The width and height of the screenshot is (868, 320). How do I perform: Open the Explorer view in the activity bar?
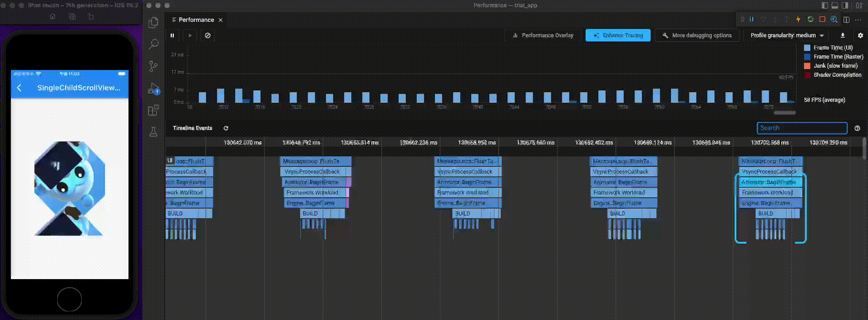[153, 22]
